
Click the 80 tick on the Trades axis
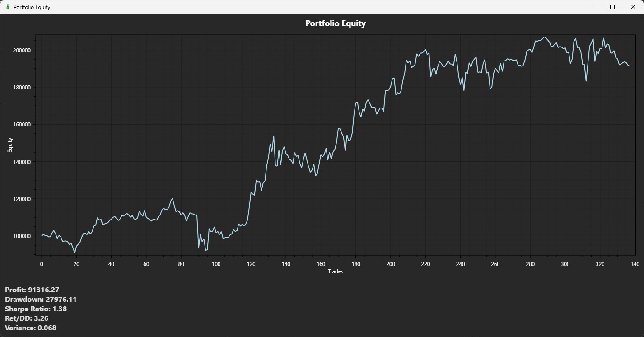click(x=181, y=264)
